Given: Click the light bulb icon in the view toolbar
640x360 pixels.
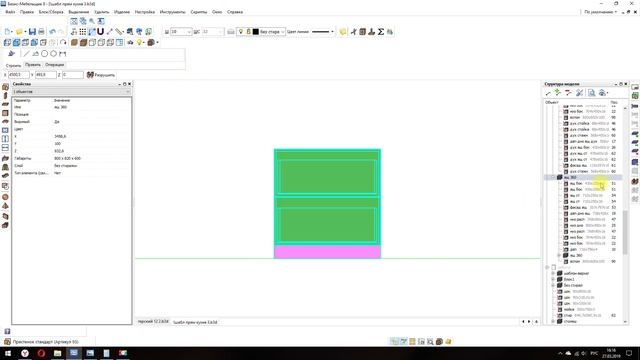Looking at the screenshot, I should tap(140, 42).
